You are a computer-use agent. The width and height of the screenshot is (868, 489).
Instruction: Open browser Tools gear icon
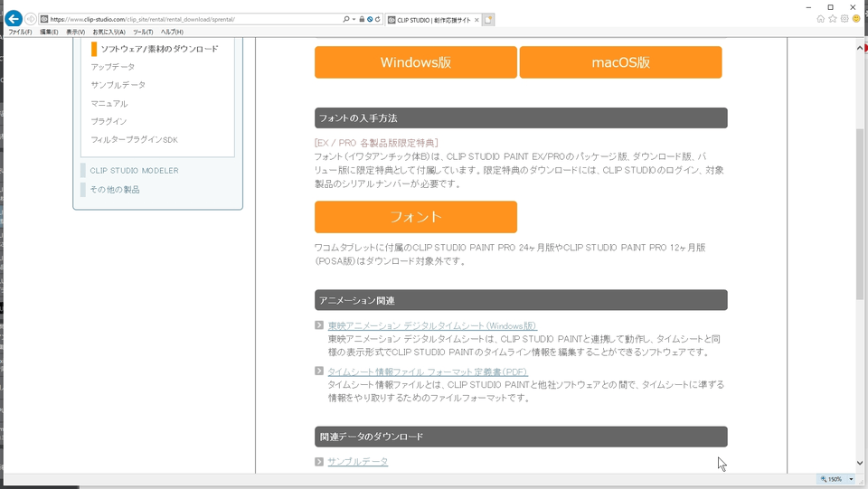click(844, 19)
